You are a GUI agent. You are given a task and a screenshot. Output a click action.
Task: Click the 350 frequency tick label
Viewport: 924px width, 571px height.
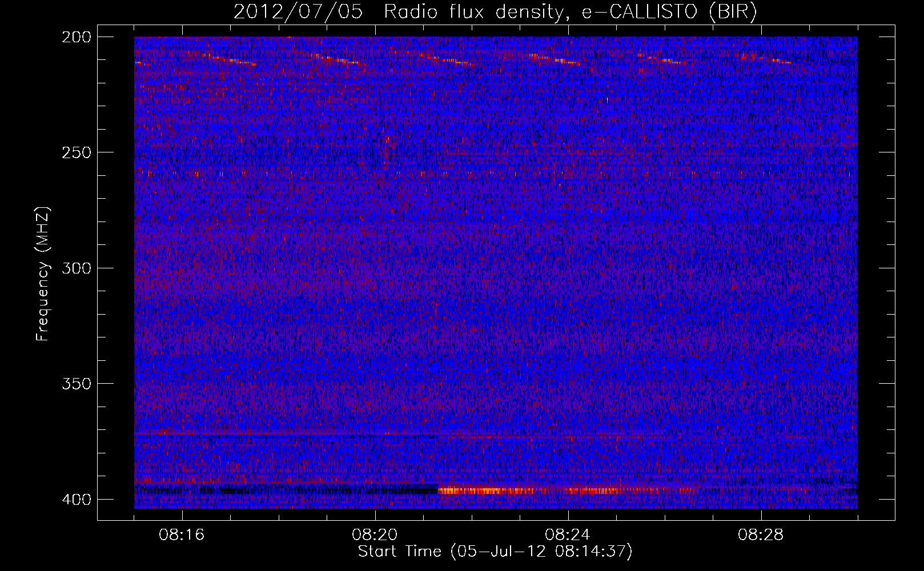click(76, 384)
